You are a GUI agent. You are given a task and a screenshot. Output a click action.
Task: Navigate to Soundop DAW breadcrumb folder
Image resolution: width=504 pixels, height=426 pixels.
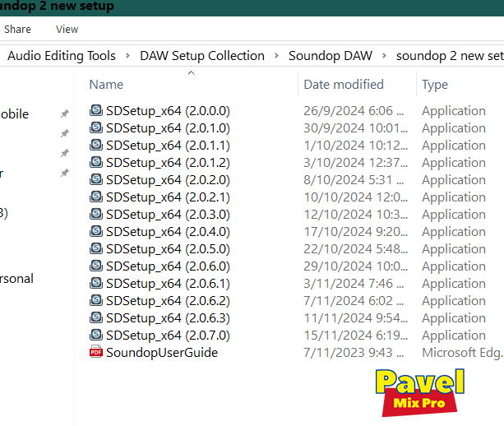coord(330,56)
